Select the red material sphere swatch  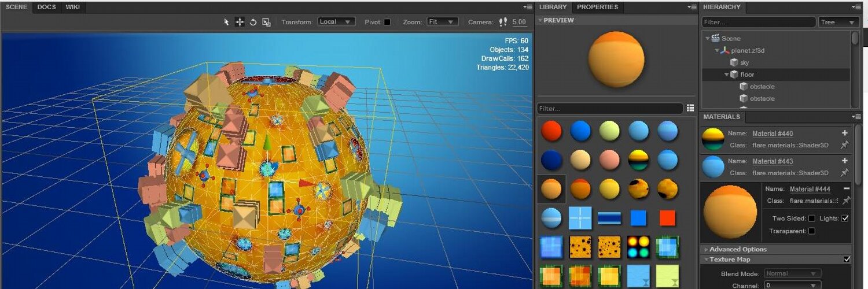point(551,131)
